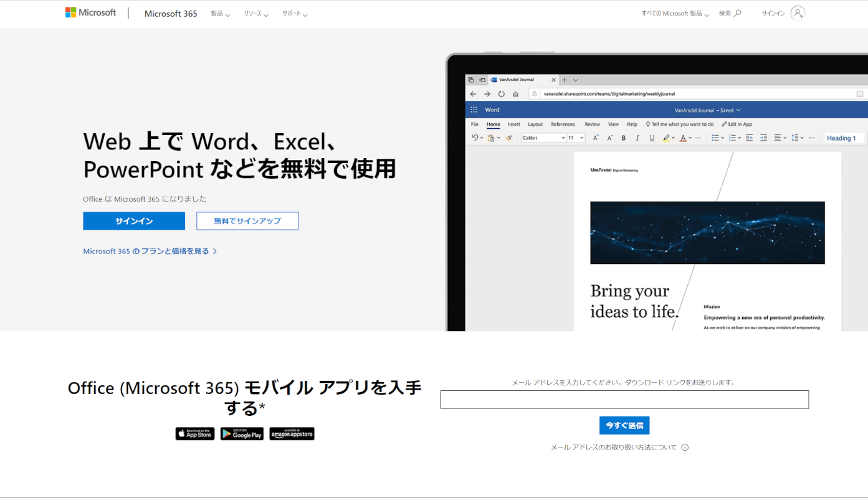Open the Amazon Appstore badge
The height and width of the screenshot is (498, 868).
pyautogui.click(x=292, y=434)
